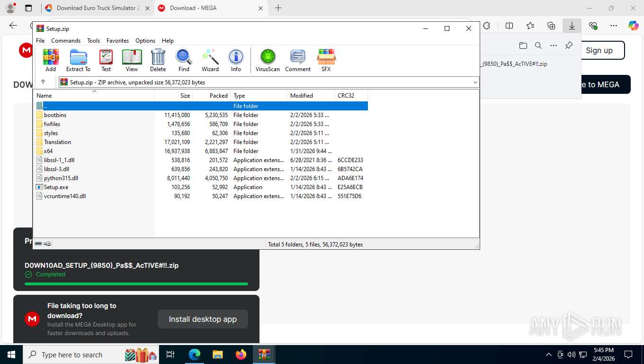Click the Add toolbar icon in WinRAR
This screenshot has height=364, width=644.
click(51, 60)
